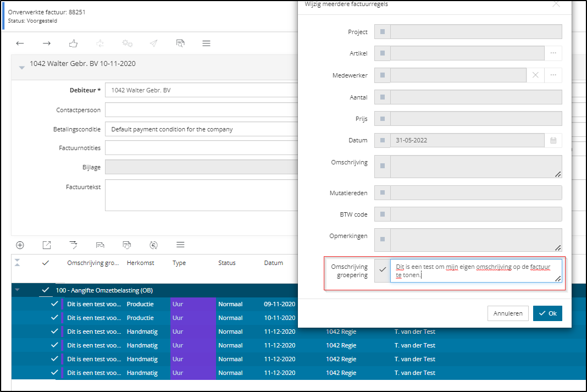Sort by Herkomst column header
The width and height of the screenshot is (587, 392).
pyautogui.click(x=140, y=263)
